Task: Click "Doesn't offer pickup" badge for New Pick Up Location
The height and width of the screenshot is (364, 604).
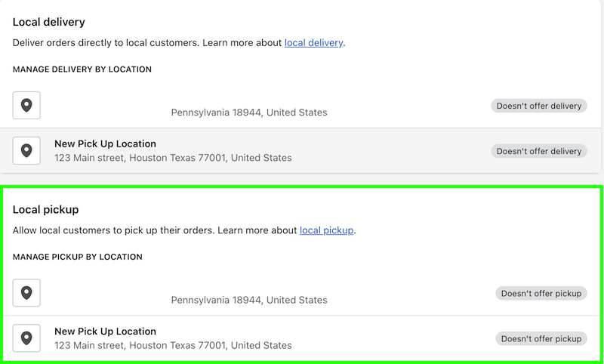Action: coord(541,339)
